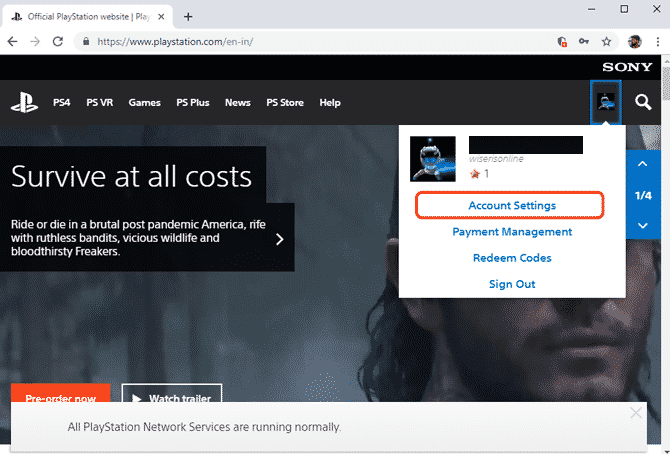Click the trophy level icon
The image size is (670, 454).
coord(475,174)
